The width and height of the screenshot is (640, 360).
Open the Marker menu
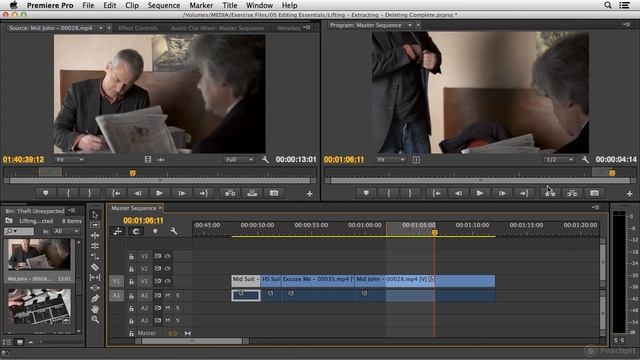point(201,5)
